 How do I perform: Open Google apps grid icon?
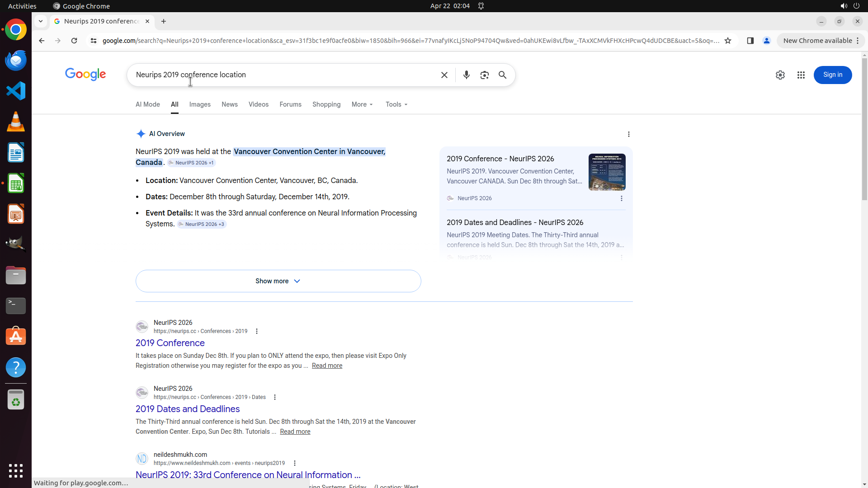click(x=801, y=75)
